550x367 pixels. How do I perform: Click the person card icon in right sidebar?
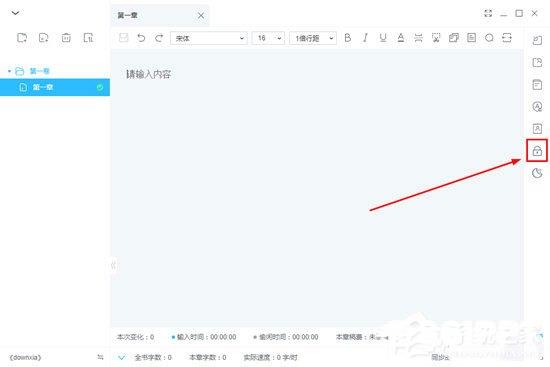tap(537, 128)
